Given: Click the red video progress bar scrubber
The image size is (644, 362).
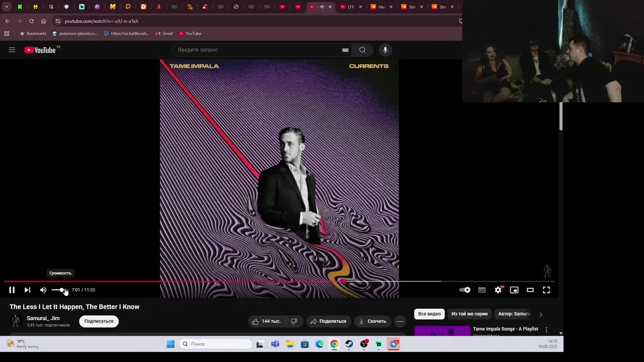Looking at the screenshot, I should pyautogui.click(x=344, y=282).
